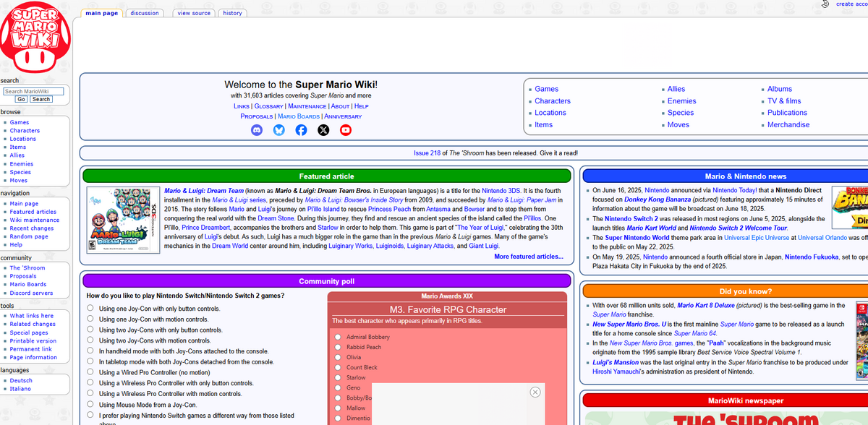The height and width of the screenshot is (425, 868).
Task: Vote for Geno radio button
Action: 338,387
